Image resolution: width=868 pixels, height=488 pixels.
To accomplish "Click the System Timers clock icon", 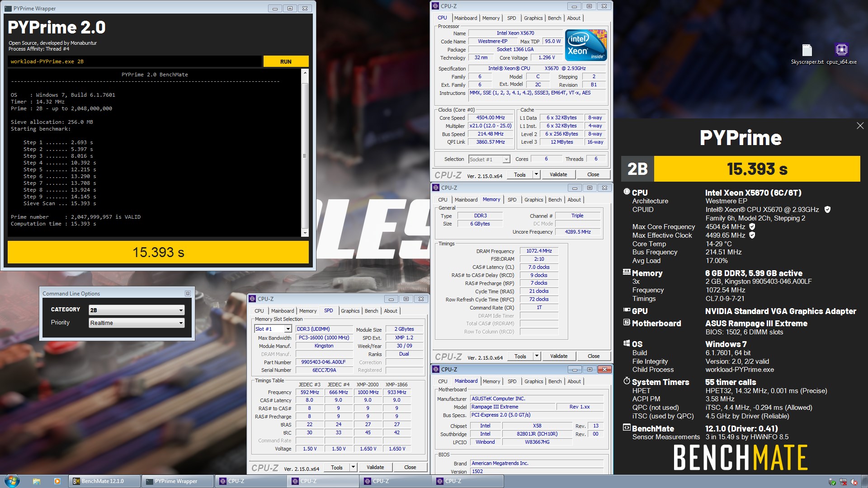I will 627,381.
